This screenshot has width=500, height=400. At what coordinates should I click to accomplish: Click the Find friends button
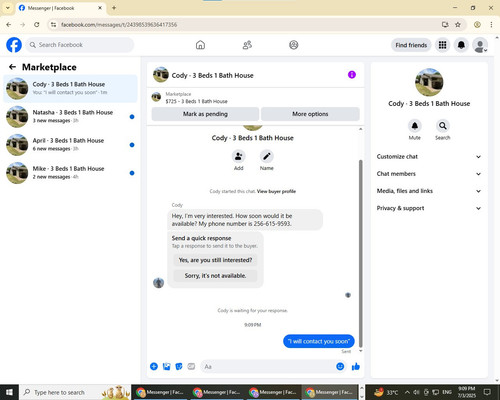point(411,45)
